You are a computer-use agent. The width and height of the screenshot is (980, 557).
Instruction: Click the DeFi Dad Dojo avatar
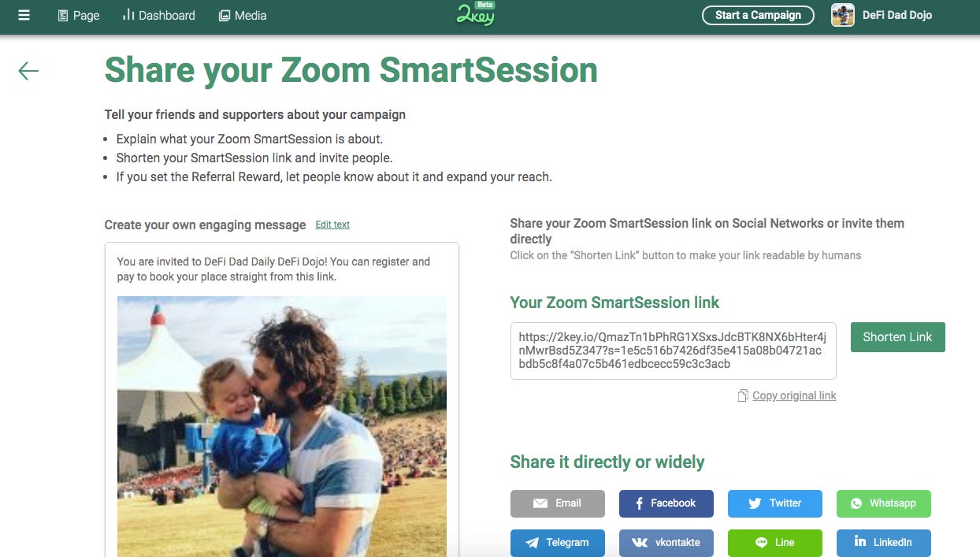(x=843, y=15)
